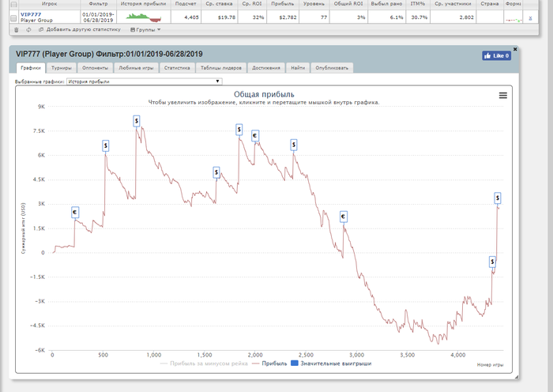Image resolution: width=553 pixels, height=392 pixels.
Task: Open the 'Турниры' tab
Action: point(62,68)
